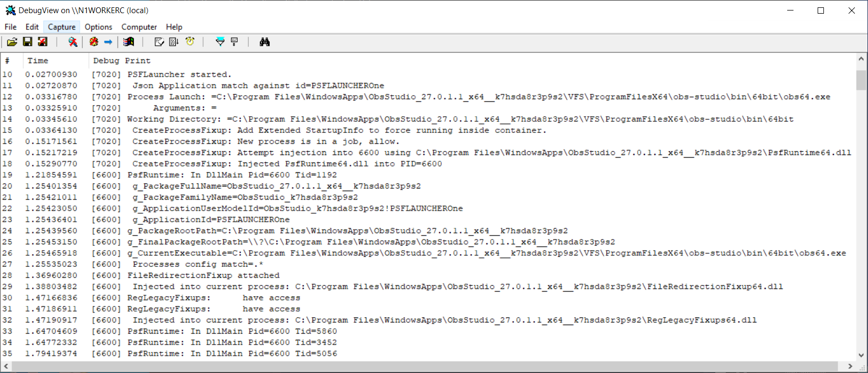
Task: Click the vertical scrollbar thumb
Action: click(x=861, y=80)
